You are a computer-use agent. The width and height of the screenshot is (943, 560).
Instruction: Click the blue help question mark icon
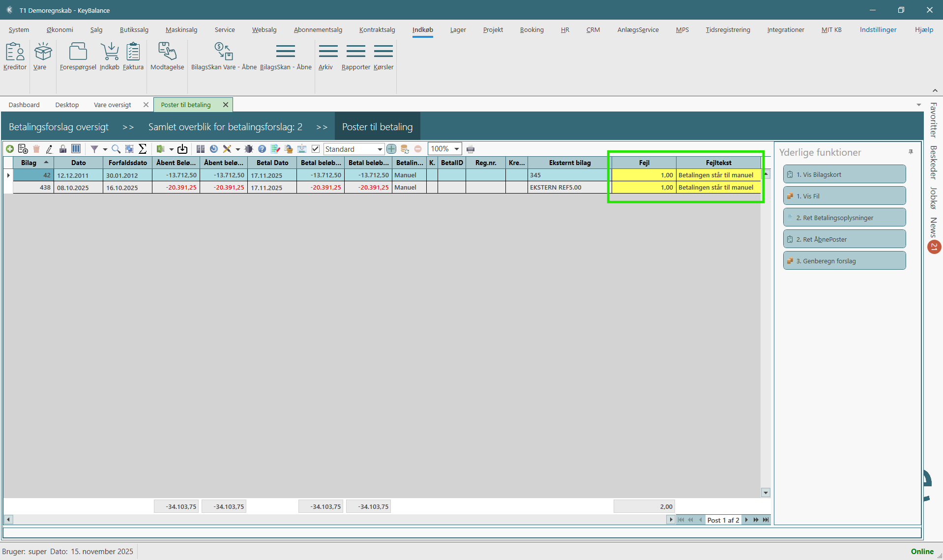262,149
